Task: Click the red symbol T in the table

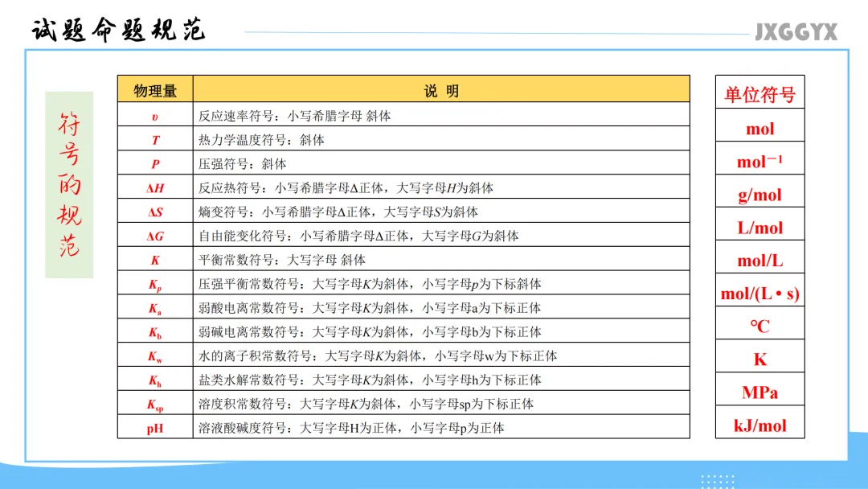Action: [156, 141]
